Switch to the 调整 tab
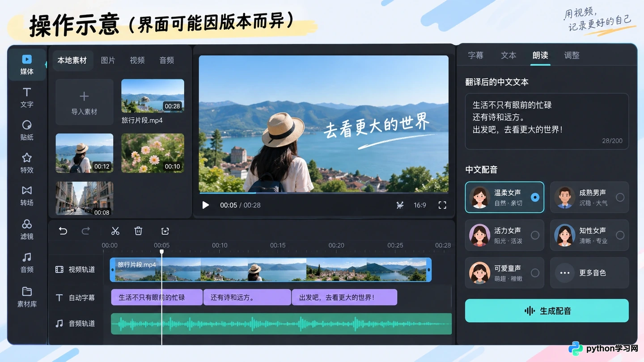This screenshot has height=362, width=644. [x=572, y=55]
